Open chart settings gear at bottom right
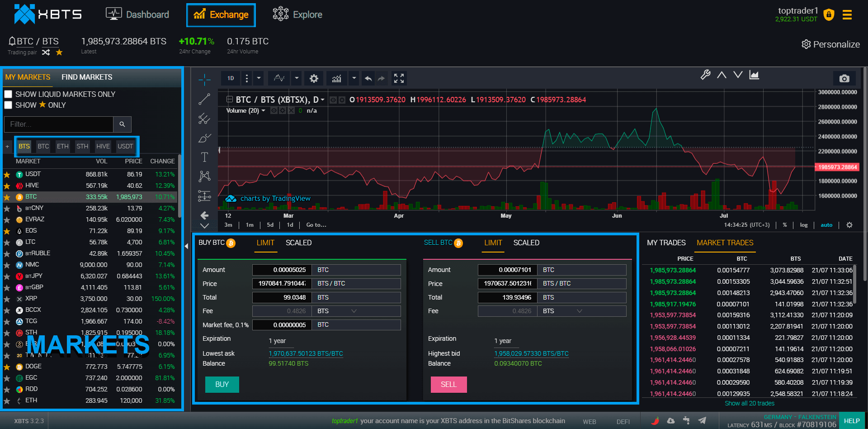This screenshot has height=429, width=868. click(x=849, y=225)
